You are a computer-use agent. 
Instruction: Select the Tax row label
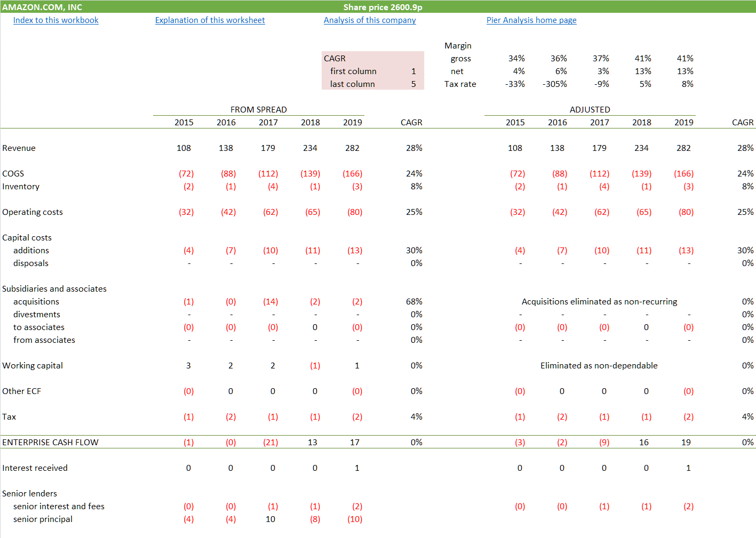point(9,417)
